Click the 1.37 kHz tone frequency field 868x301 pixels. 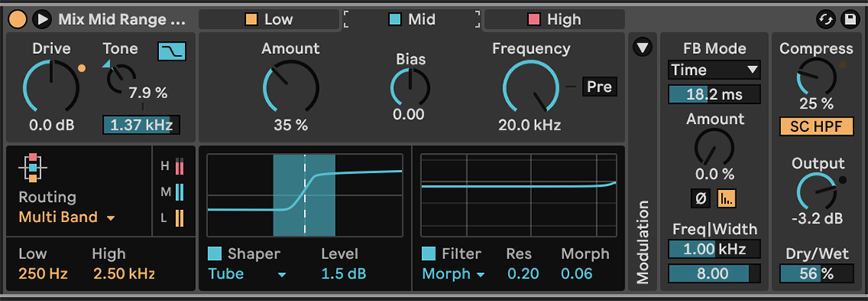(x=141, y=125)
